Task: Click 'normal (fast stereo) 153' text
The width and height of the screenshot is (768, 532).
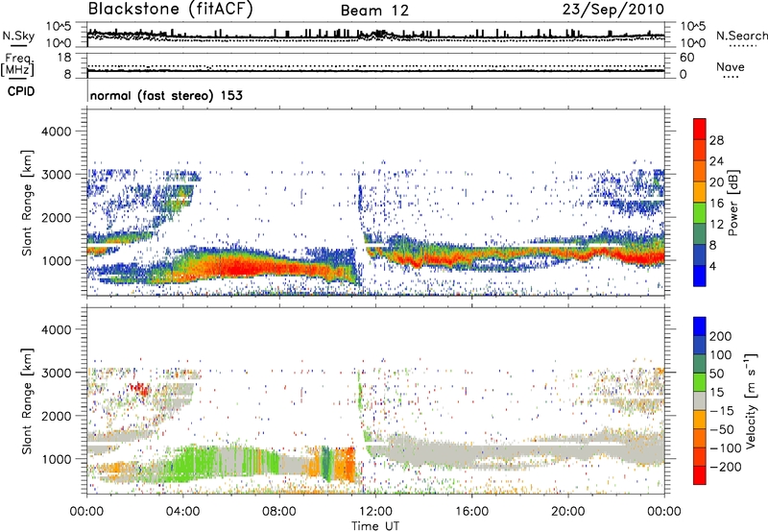Action: [x=166, y=95]
